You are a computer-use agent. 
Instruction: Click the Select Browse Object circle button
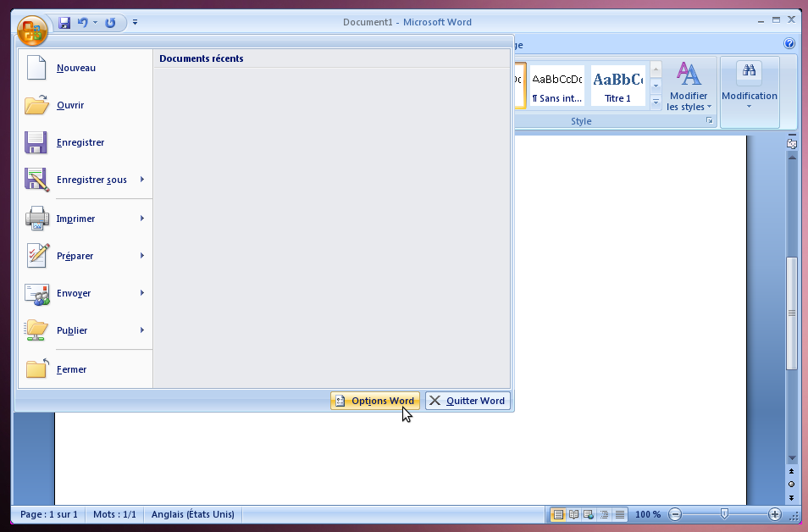792,484
